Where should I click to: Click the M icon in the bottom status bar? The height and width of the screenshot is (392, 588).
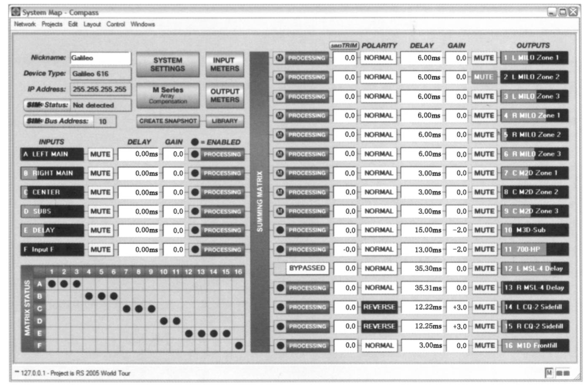point(549,373)
